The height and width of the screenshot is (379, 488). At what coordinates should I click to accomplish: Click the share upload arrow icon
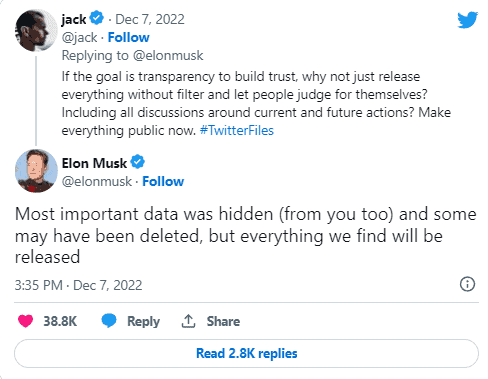[x=188, y=321]
